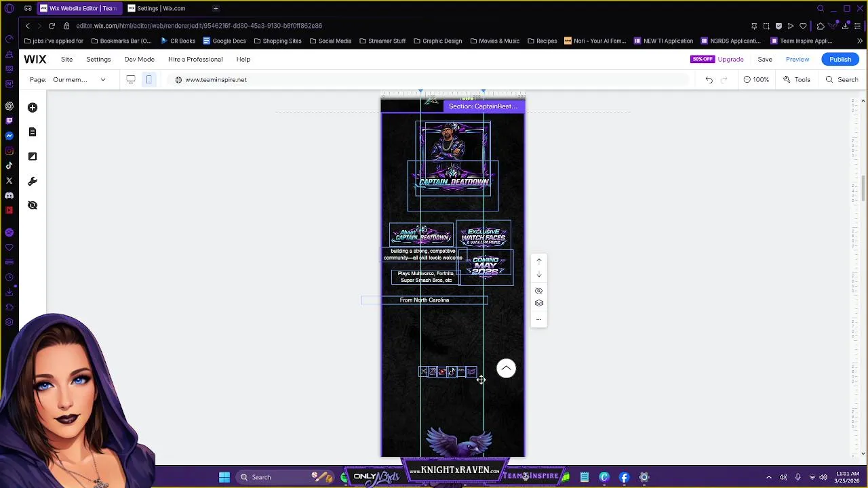Show more bookmarks chevron
Screen dimensions: 868x488
tap(860, 41)
